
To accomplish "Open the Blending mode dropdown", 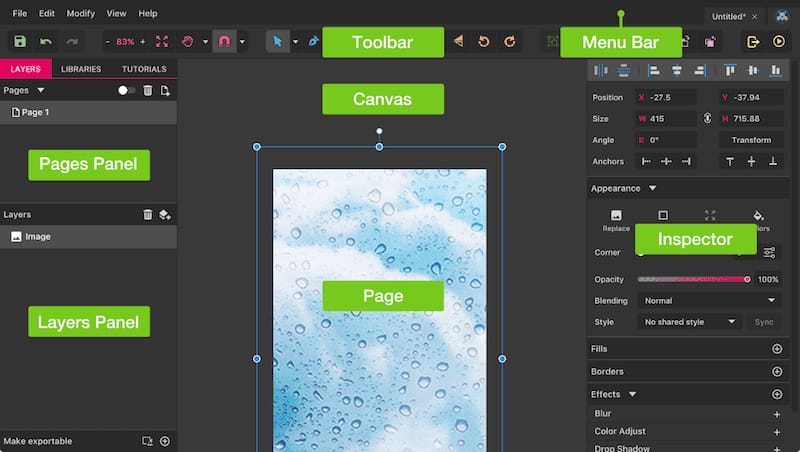I will point(710,300).
